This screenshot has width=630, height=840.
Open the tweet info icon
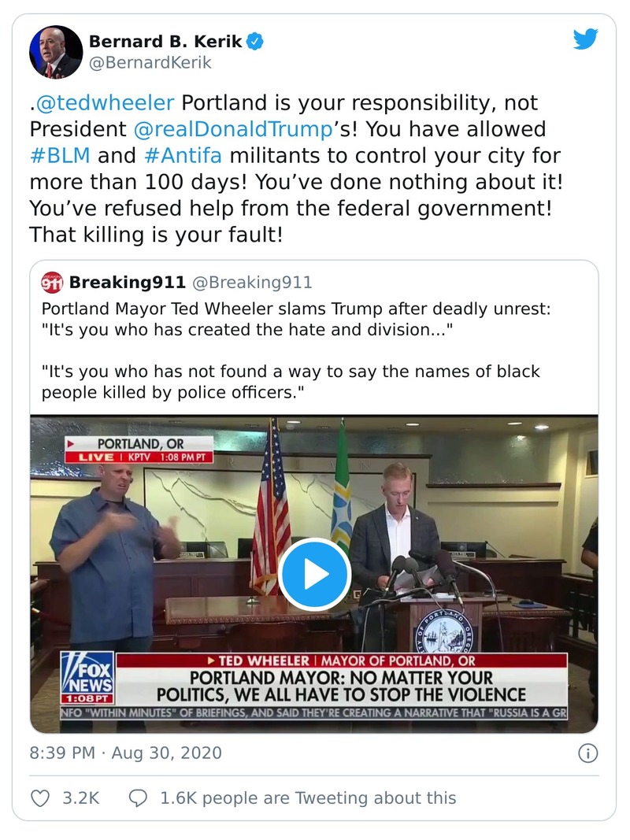coord(587,753)
